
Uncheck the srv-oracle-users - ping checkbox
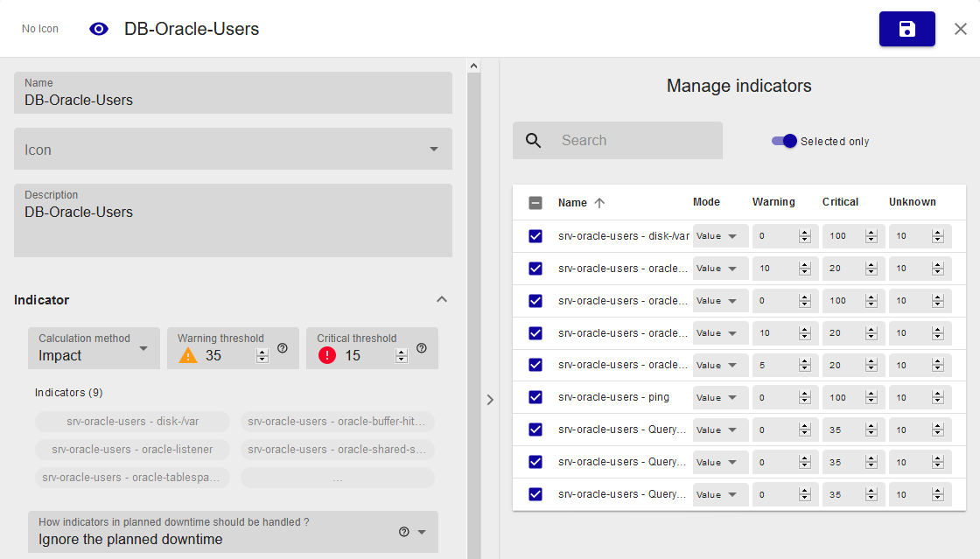(535, 397)
